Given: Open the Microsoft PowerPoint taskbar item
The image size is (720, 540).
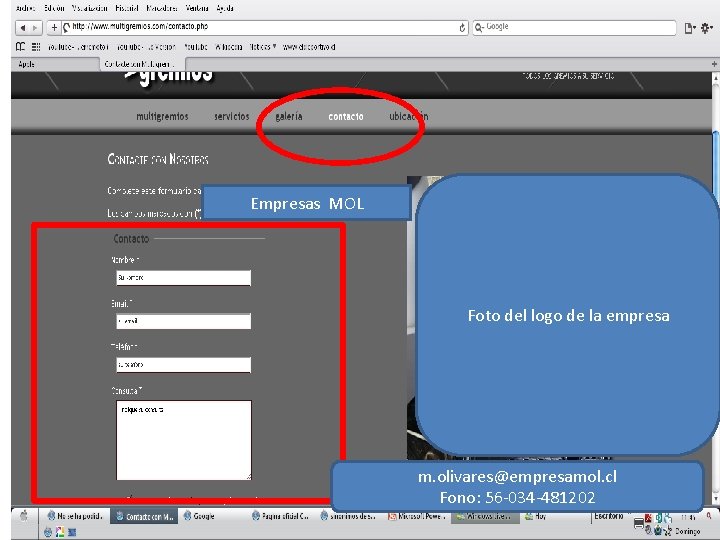Looking at the screenshot, I should (x=417, y=516).
